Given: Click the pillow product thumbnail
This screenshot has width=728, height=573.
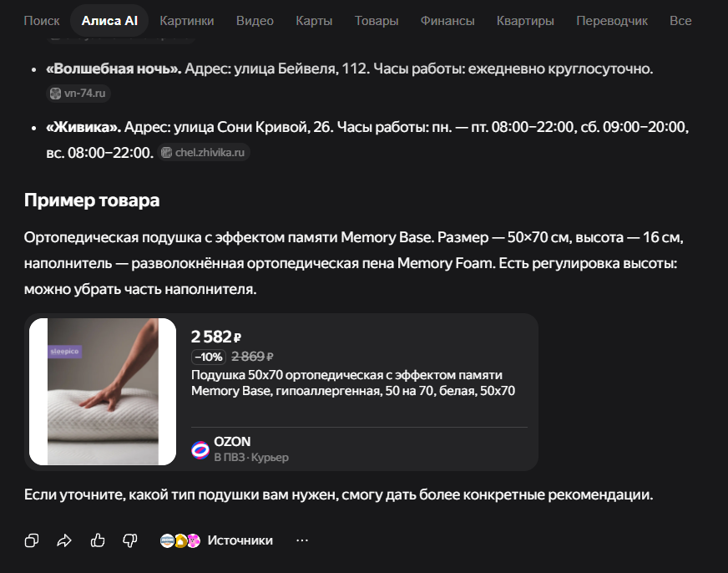Looking at the screenshot, I should click(103, 392).
